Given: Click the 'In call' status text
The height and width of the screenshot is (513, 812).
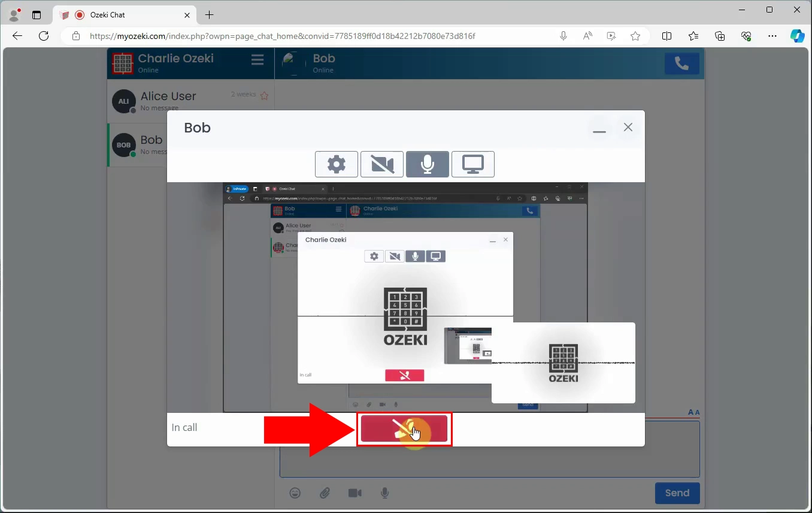Looking at the screenshot, I should tap(184, 427).
